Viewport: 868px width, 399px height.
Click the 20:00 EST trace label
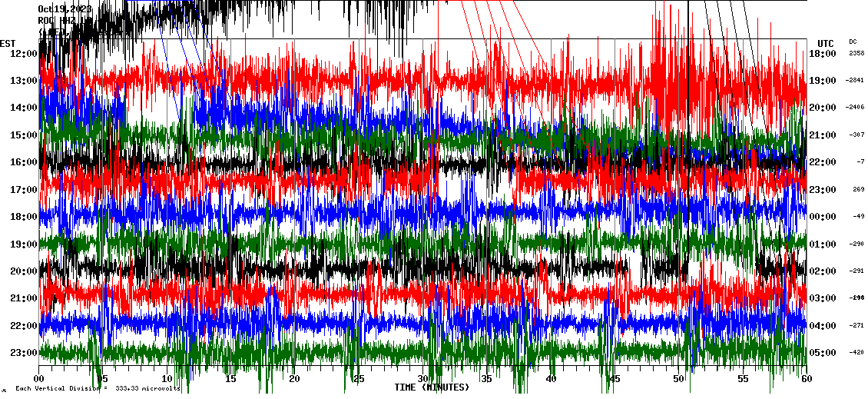point(22,271)
